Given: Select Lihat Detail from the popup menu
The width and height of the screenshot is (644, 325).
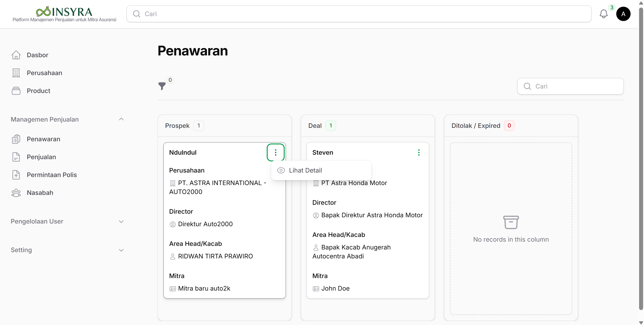Looking at the screenshot, I should (321, 170).
